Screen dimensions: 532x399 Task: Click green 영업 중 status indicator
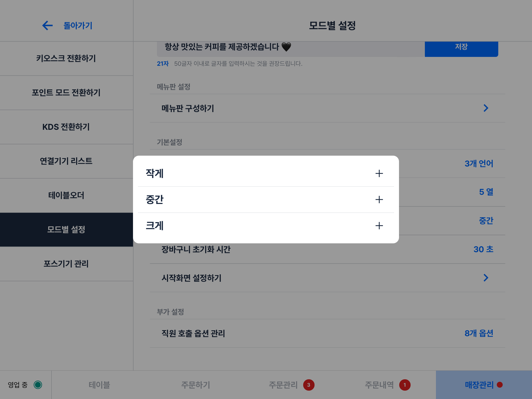[x=38, y=385]
